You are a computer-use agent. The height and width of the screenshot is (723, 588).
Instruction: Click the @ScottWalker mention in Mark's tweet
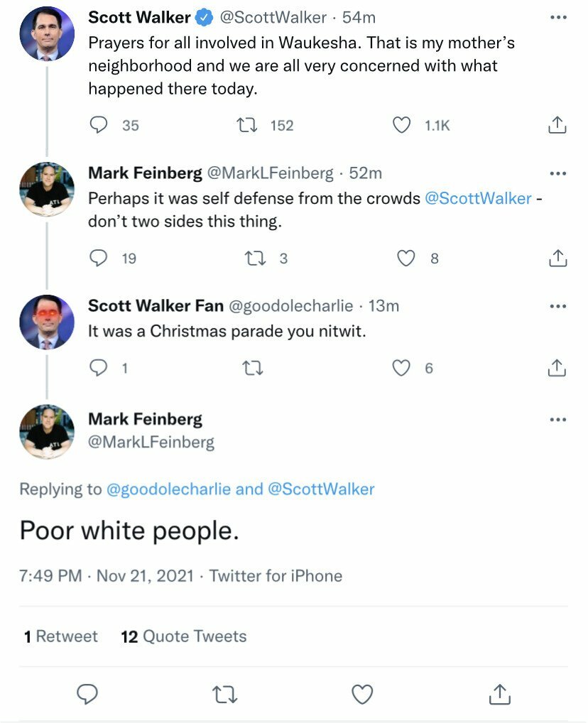point(478,199)
